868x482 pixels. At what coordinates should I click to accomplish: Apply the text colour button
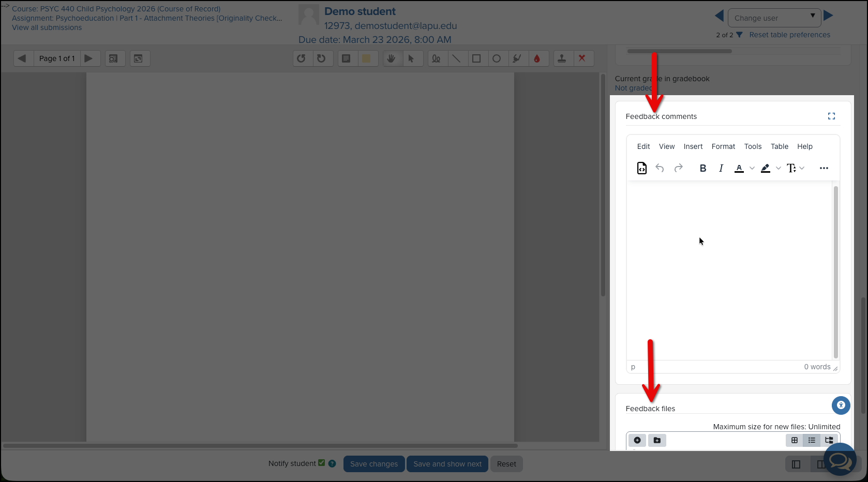739,168
